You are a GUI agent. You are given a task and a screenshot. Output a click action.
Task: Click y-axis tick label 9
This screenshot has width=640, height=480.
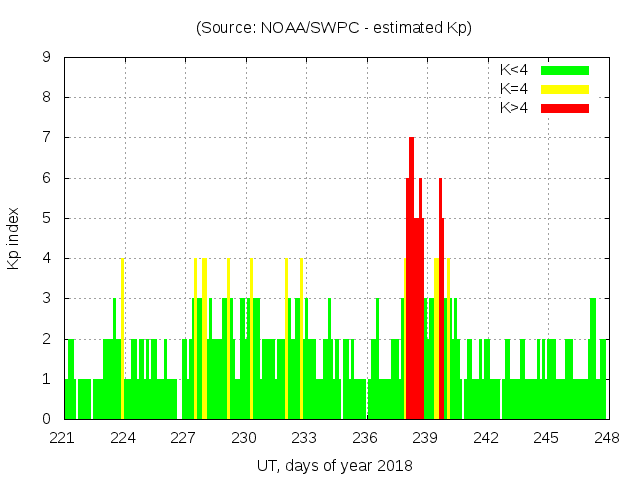[x=47, y=58]
